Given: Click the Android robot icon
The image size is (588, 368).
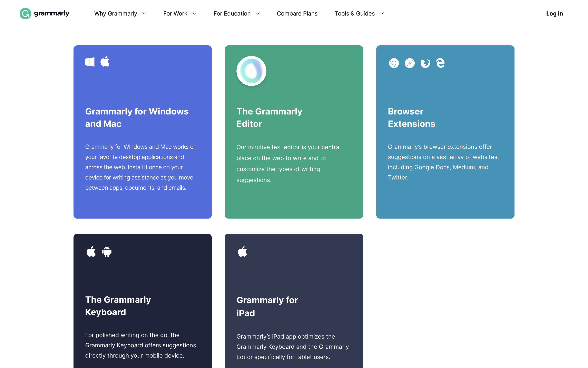Looking at the screenshot, I should (107, 252).
